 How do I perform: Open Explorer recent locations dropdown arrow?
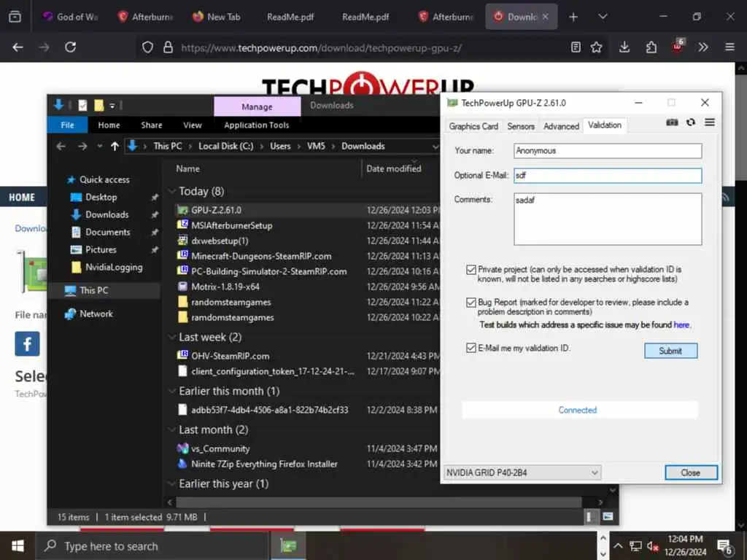point(99,146)
